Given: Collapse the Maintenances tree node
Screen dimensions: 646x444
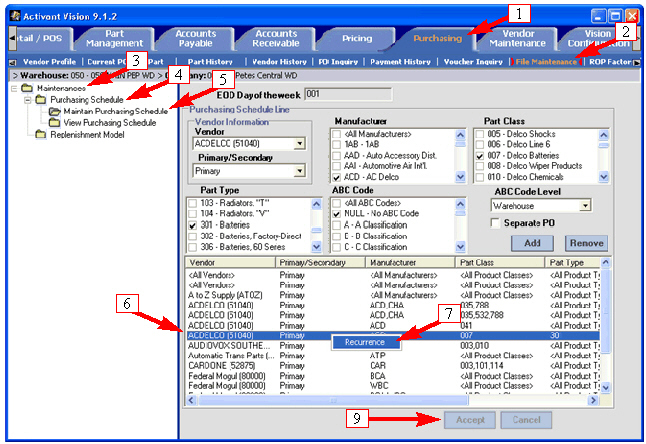Looking at the screenshot, I should (x=14, y=88).
